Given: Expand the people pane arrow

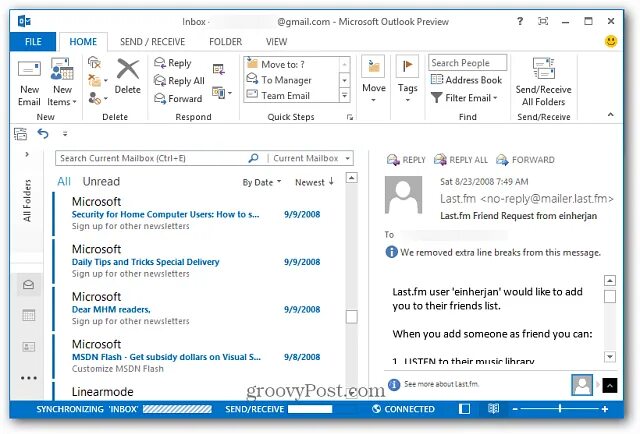Looking at the screenshot, I should [610, 385].
